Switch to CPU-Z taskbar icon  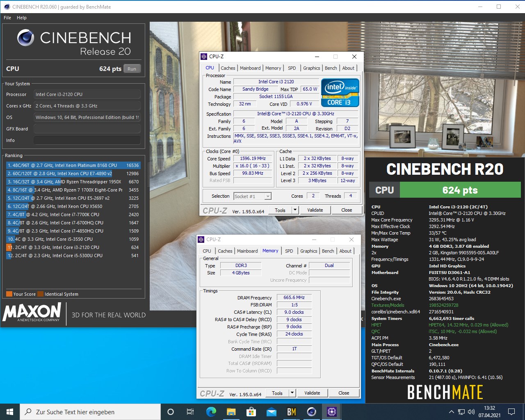point(331,412)
